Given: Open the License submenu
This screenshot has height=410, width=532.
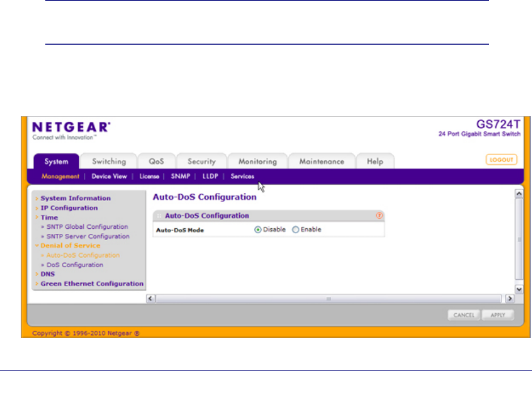Looking at the screenshot, I should [x=149, y=176].
